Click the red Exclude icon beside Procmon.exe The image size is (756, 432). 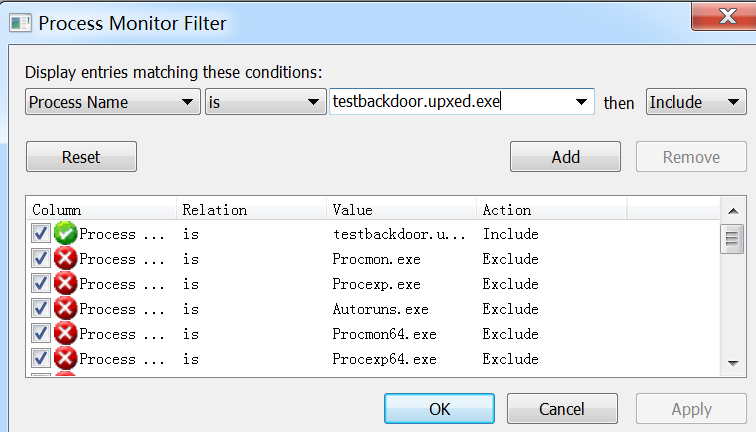tap(66, 259)
